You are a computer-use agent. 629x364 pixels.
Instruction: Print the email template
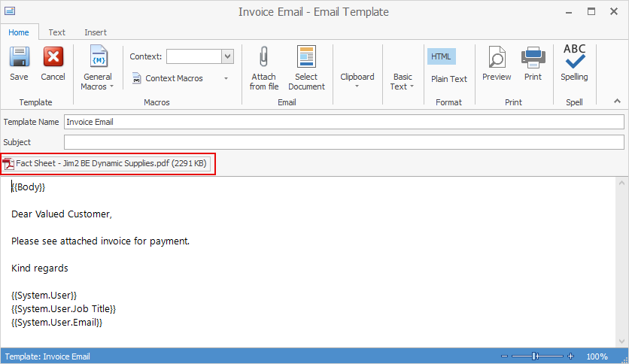(x=533, y=64)
